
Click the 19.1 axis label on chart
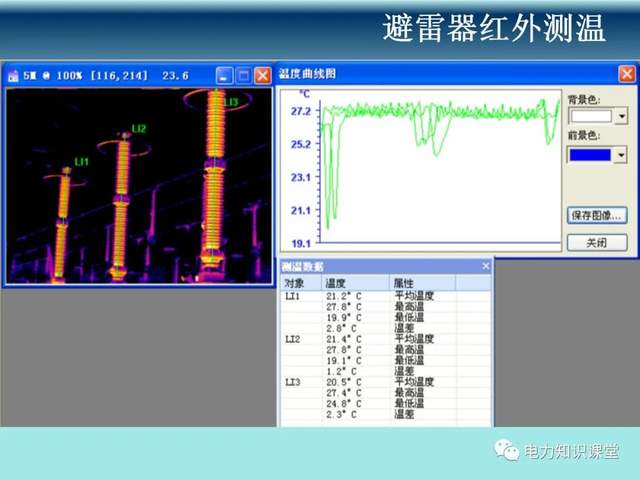click(x=301, y=244)
